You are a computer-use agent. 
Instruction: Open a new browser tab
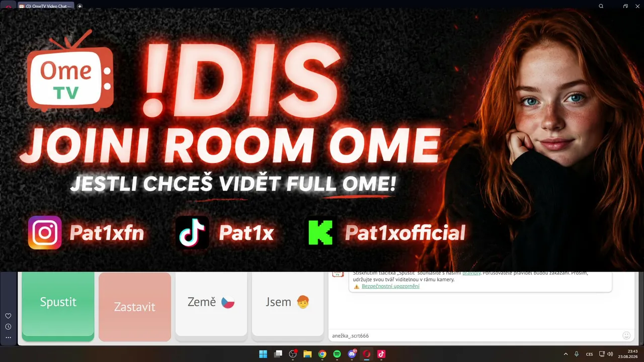80,7
